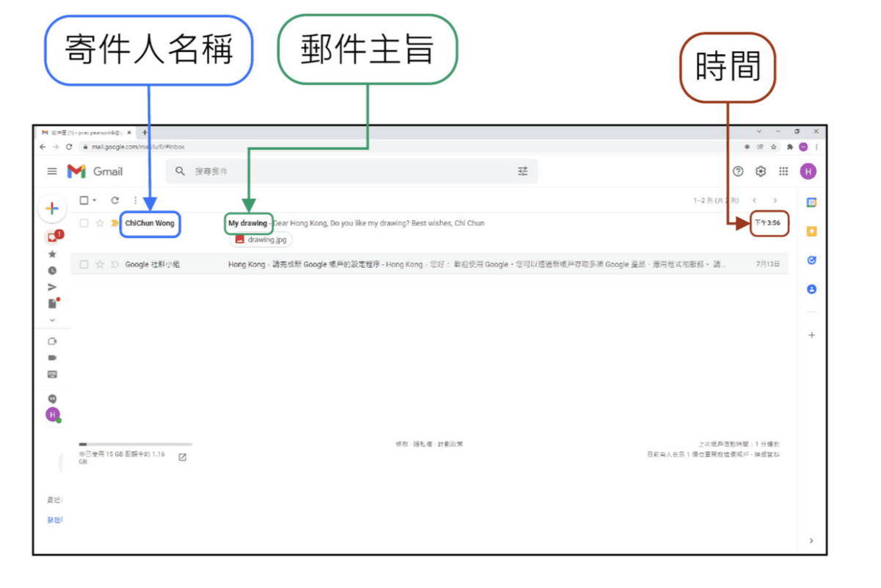Click the 下午3:56 timestamp

(767, 223)
